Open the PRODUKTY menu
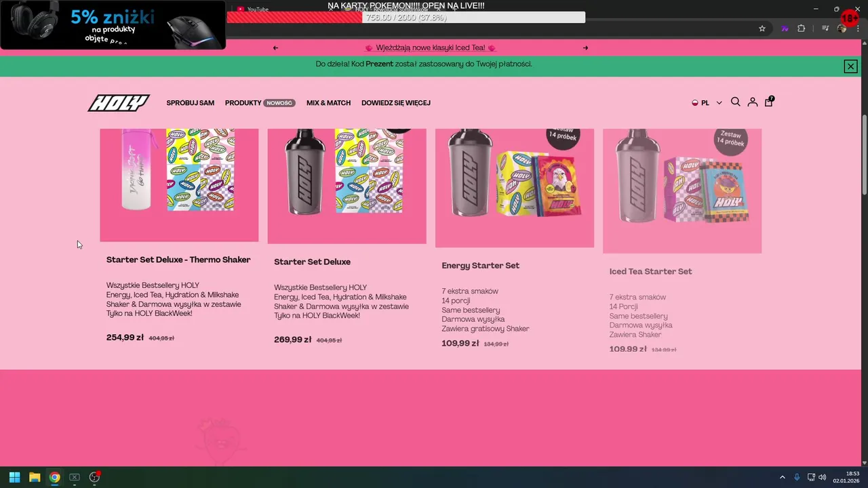The width and height of the screenshot is (868, 488). click(243, 103)
